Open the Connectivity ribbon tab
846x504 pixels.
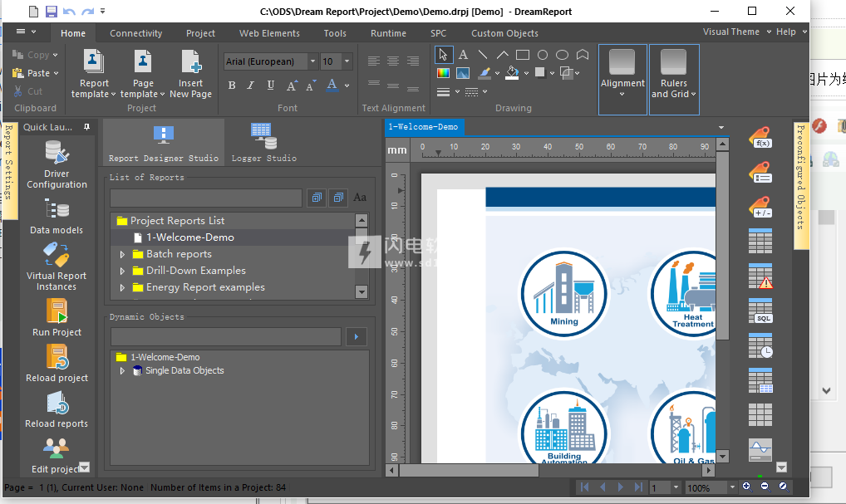tap(136, 33)
